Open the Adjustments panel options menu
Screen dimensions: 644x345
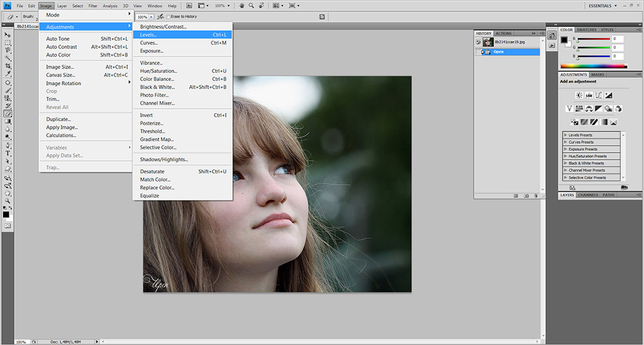(638, 75)
